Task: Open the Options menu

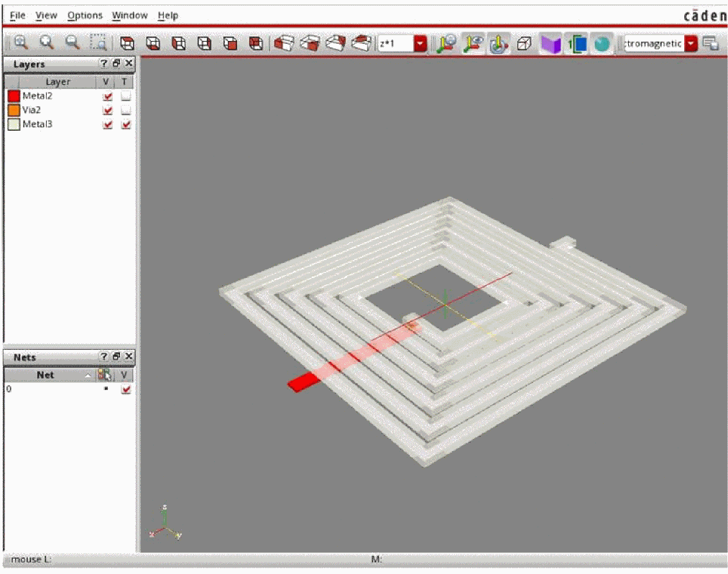Action: tap(85, 15)
